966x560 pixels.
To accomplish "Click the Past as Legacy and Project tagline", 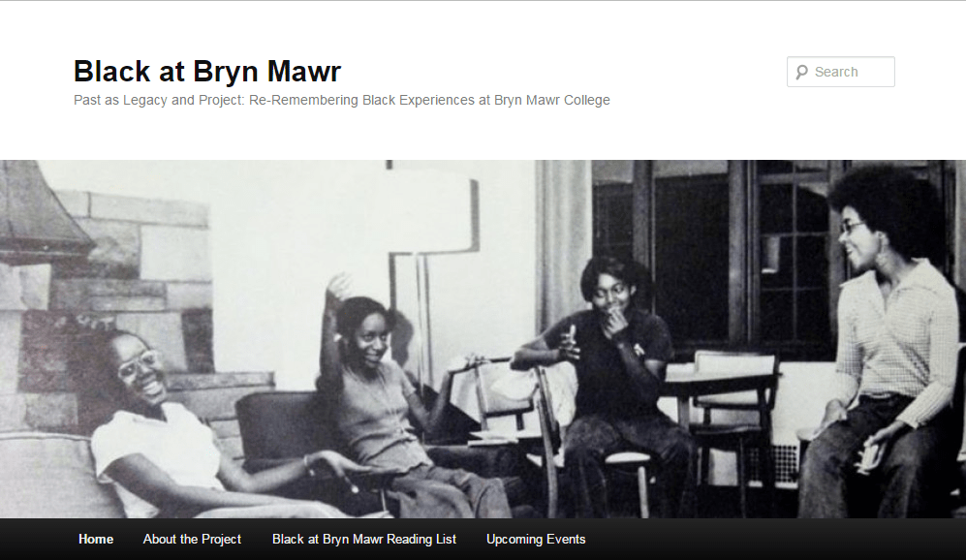I will pos(342,100).
